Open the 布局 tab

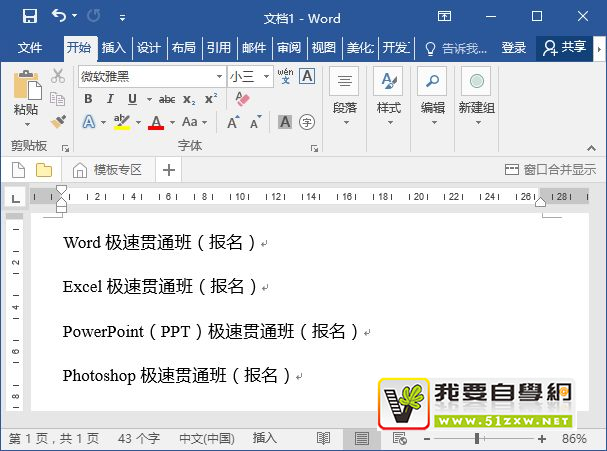[184, 48]
